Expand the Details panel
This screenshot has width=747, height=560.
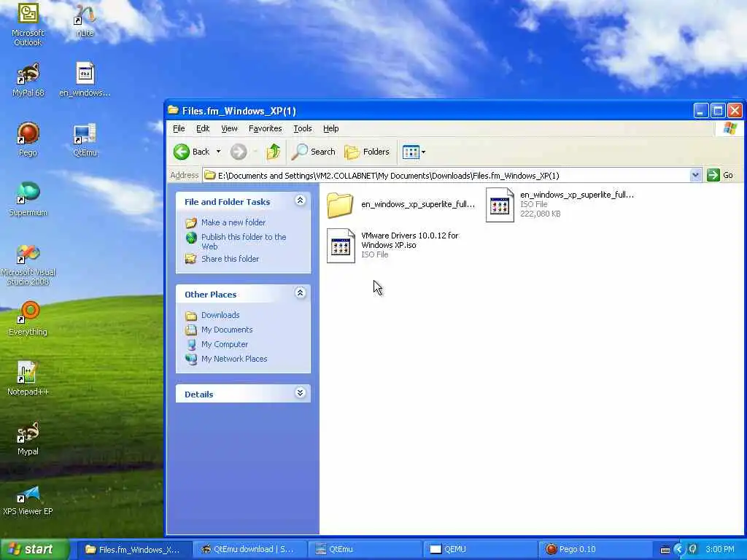(x=300, y=393)
